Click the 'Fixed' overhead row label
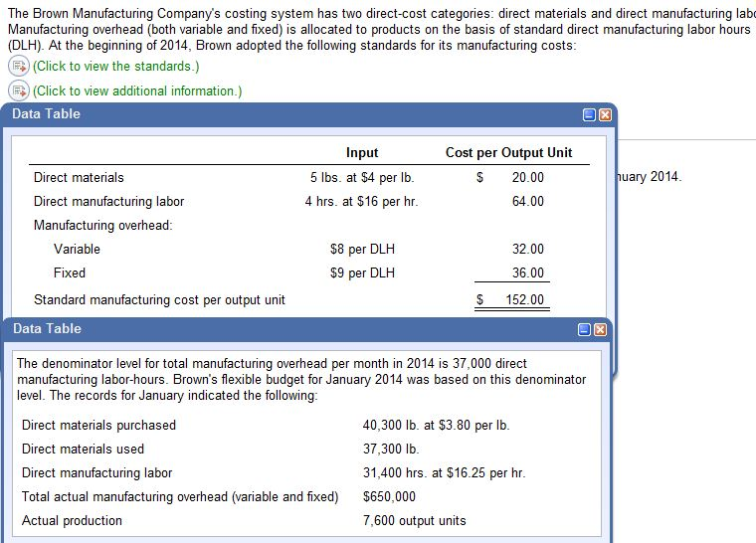Screen dimensions: 756x543 tap(70, 272)
